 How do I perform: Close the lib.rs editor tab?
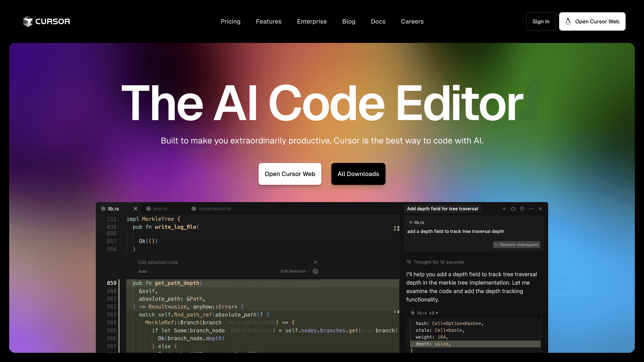(135, 209)
